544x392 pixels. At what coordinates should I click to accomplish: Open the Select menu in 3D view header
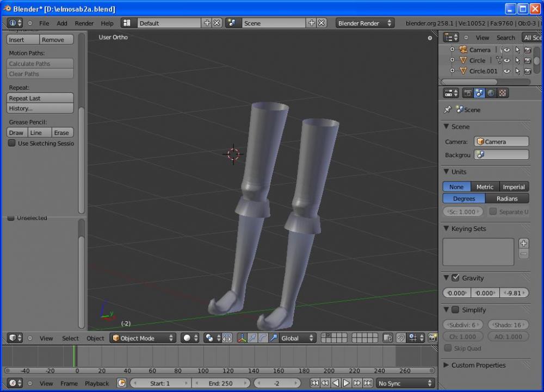70,338
